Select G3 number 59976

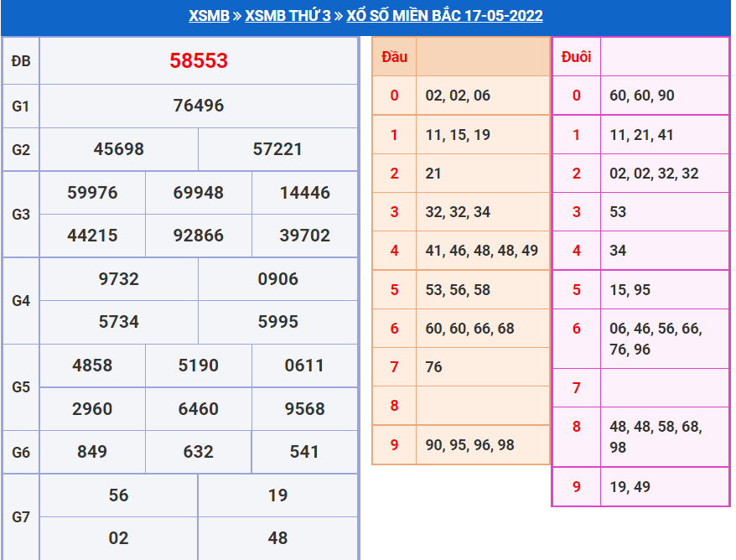92,193
